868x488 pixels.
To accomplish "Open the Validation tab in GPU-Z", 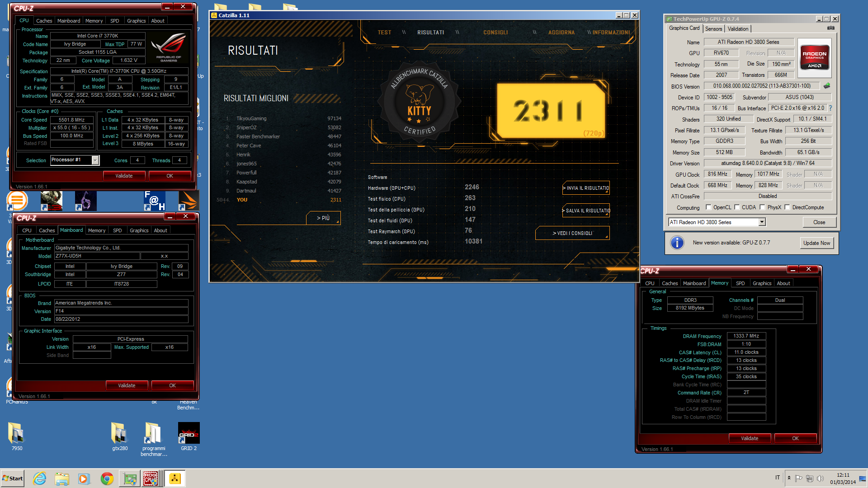I will click(738, 29).
